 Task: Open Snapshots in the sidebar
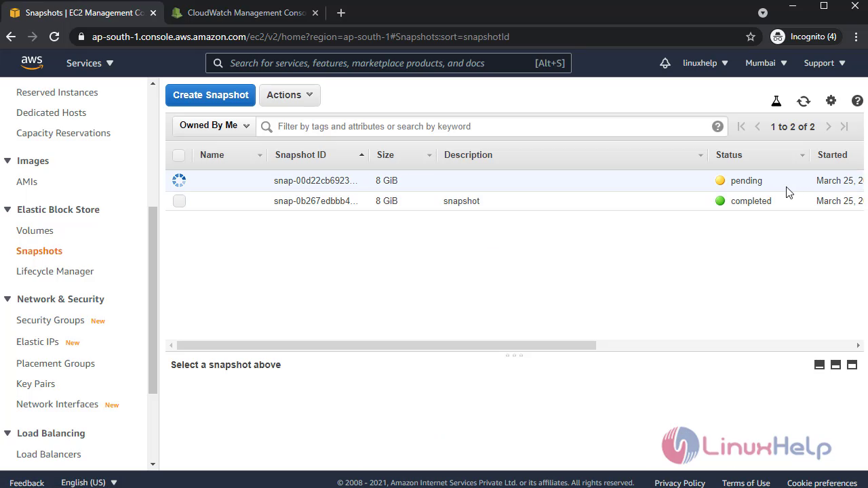[39, 251]
